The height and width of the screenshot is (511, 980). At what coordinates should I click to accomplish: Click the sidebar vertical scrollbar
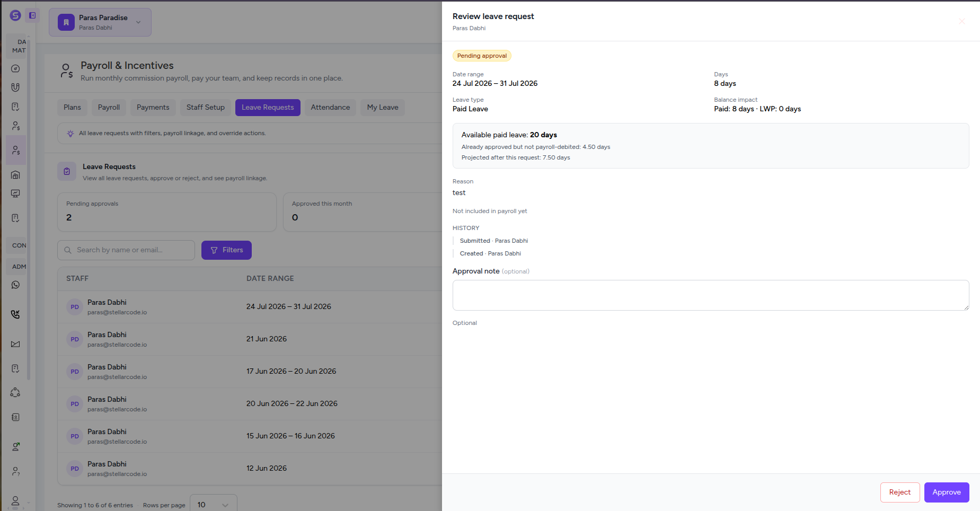coord(29,209)
